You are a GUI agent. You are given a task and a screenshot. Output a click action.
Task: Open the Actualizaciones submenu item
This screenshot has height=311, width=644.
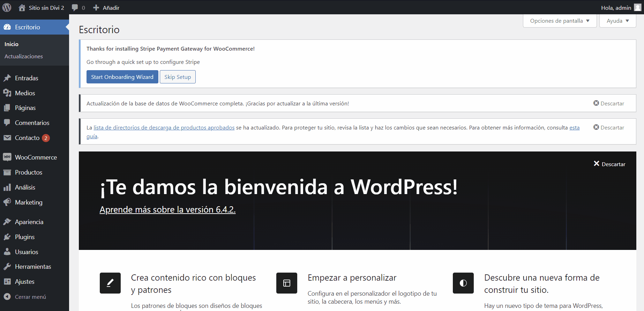point(24,56)
